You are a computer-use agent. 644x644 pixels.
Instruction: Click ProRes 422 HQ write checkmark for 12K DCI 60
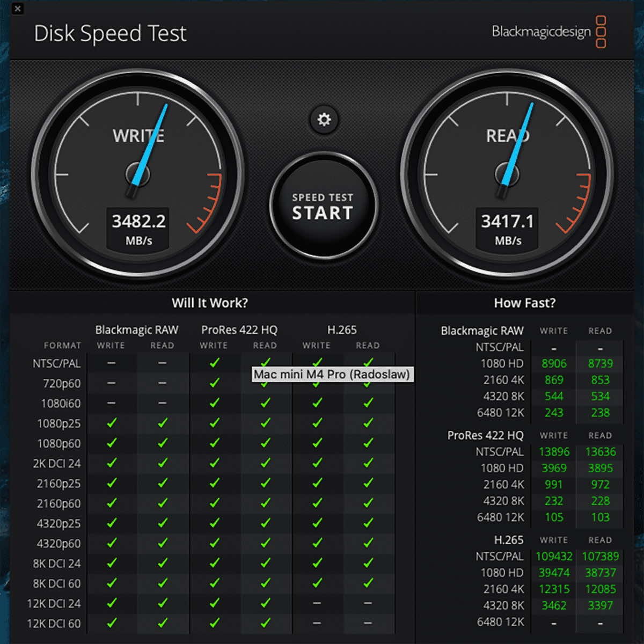point(214,623)
